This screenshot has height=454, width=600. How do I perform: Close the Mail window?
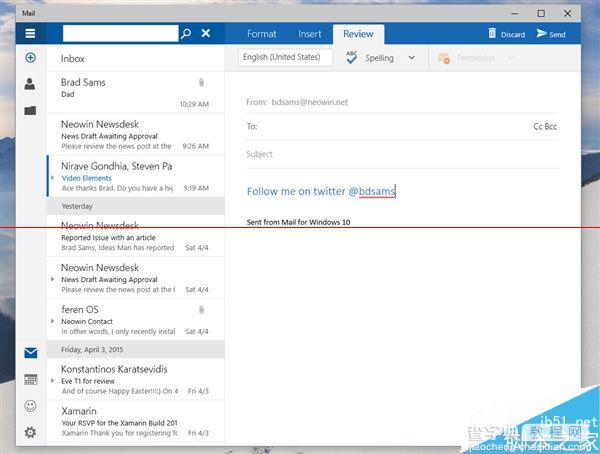coord(567,13)
